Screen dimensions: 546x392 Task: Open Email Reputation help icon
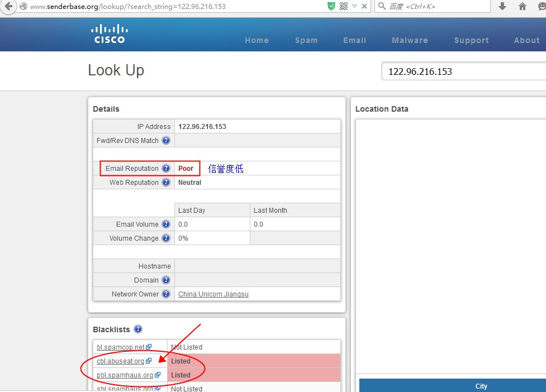click(x=166, y=169)
